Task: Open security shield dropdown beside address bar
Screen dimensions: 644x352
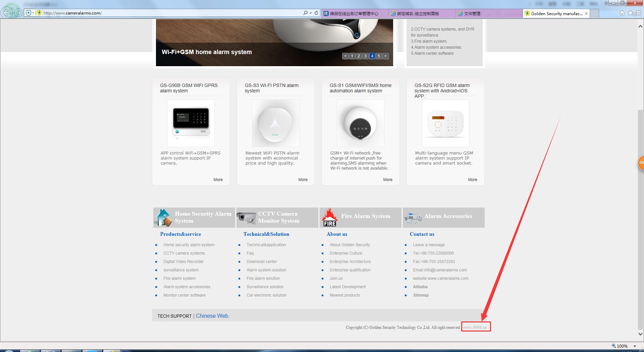Action: coord(30,13)
